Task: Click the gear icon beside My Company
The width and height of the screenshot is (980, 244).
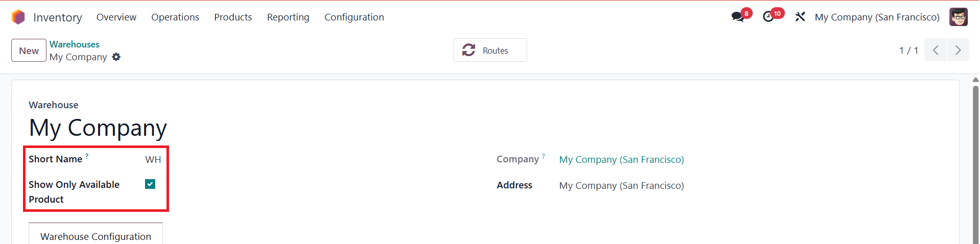Action: point(116,57)
